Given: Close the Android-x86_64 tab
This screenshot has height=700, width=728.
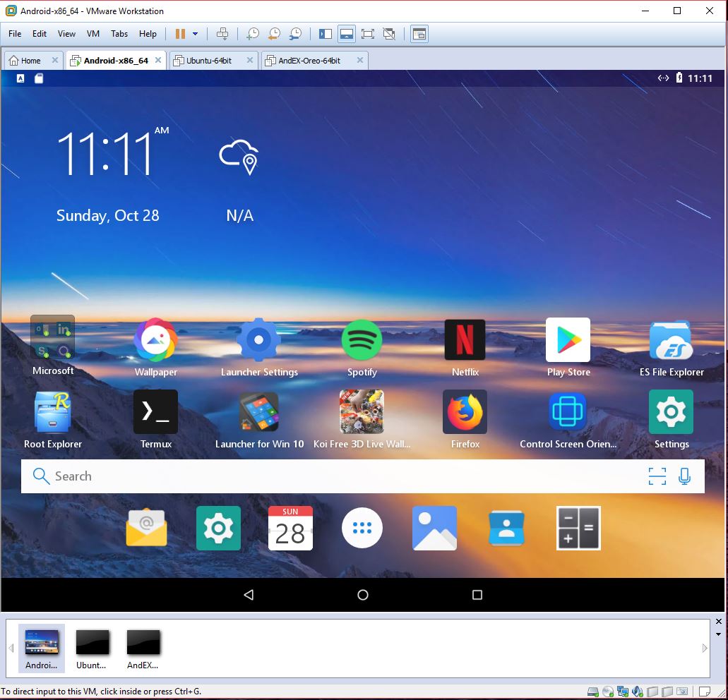Looking at the screenshot, I should point(158,60).
